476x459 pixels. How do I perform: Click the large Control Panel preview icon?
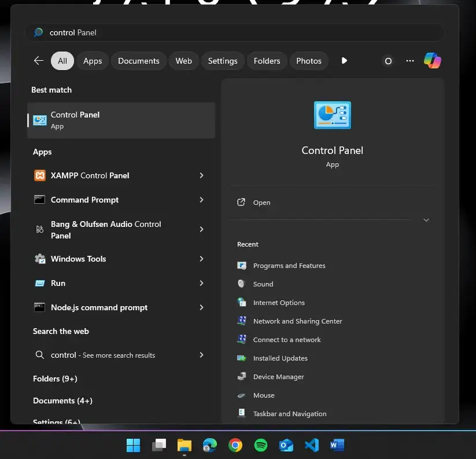point(333,115)
